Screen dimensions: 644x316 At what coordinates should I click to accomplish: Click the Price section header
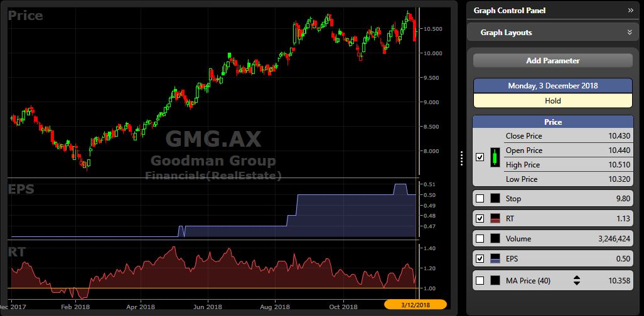tap(553, 122)
